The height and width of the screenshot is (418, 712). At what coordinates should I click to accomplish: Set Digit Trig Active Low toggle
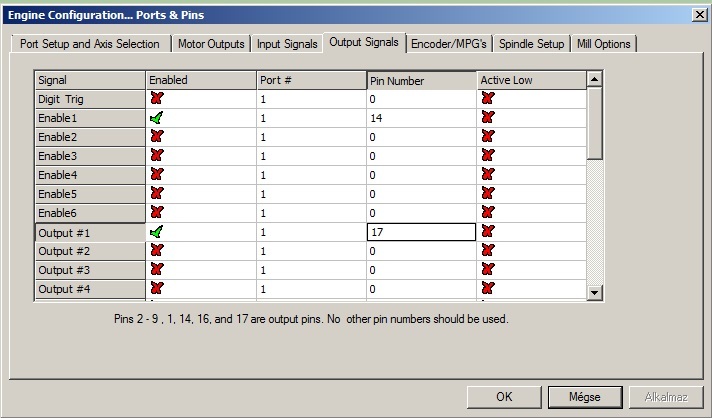point(488,99)
